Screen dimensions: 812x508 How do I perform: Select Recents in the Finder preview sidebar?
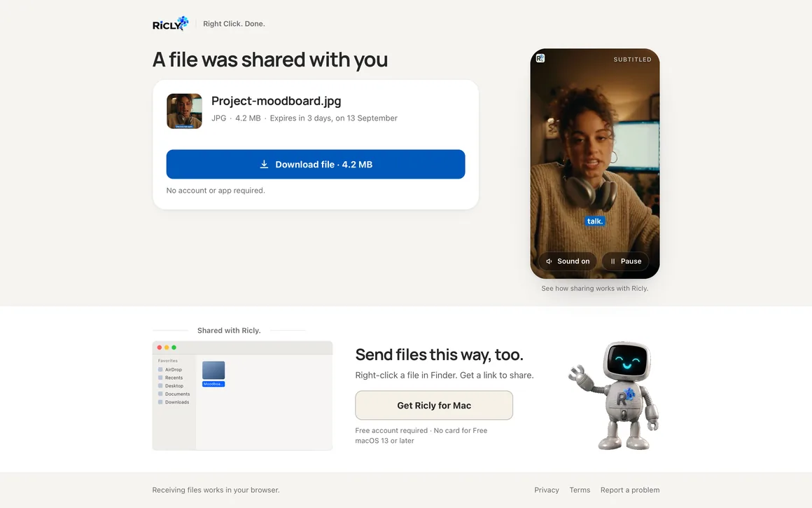click(x=170, y=378)
